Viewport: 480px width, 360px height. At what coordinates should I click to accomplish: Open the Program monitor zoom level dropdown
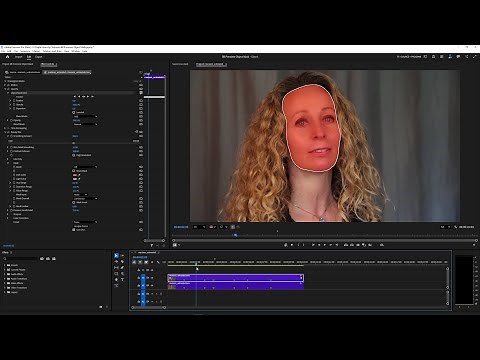pyautogui.click(x=199, y=227)
